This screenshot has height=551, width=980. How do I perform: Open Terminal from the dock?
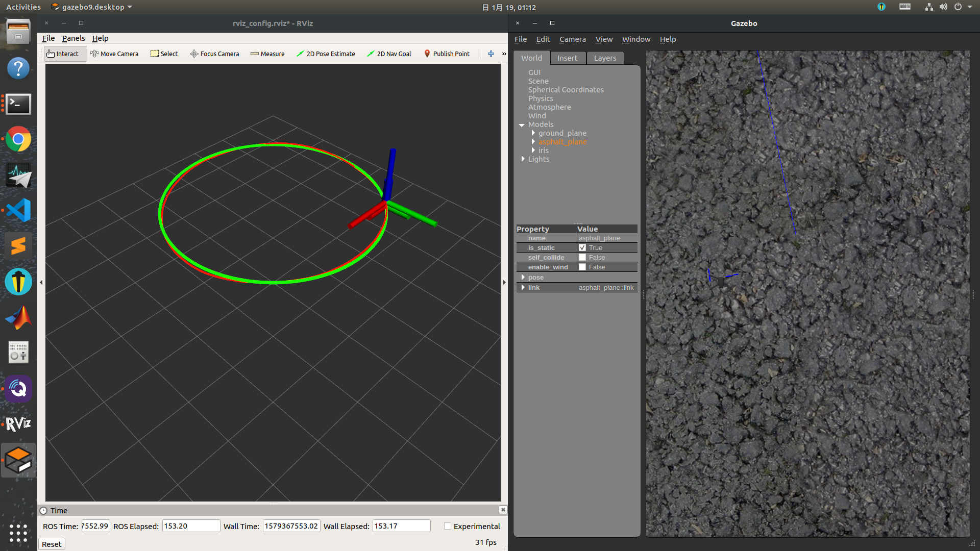point(18,104)
